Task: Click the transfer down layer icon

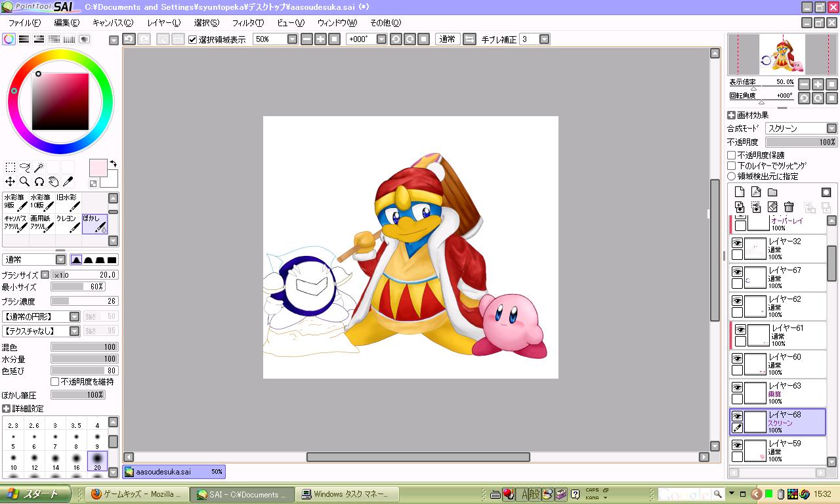Action: pos(740,207)
